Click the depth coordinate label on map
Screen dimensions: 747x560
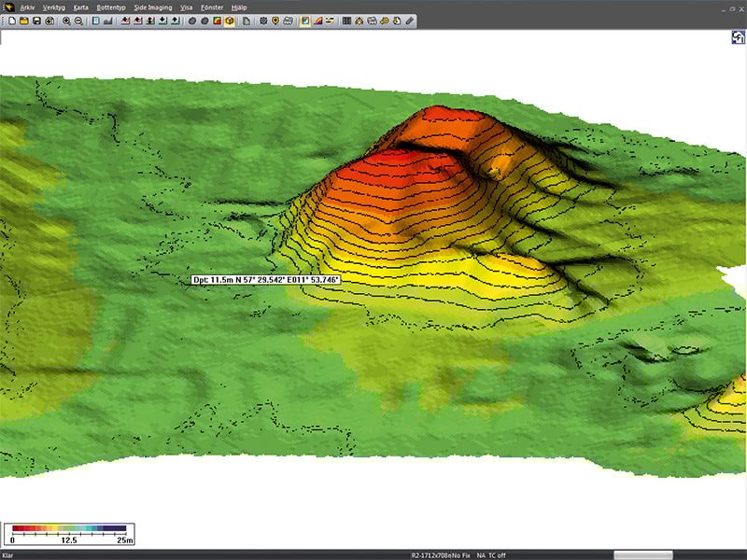[266, 279]
